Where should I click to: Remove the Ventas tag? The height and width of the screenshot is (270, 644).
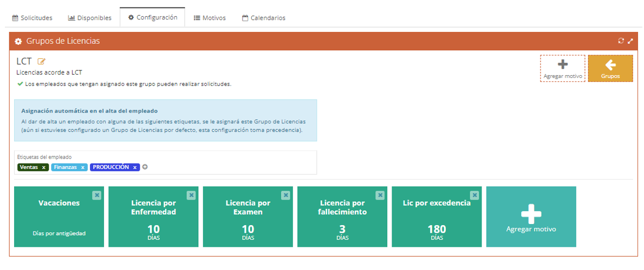click(43, 167)
